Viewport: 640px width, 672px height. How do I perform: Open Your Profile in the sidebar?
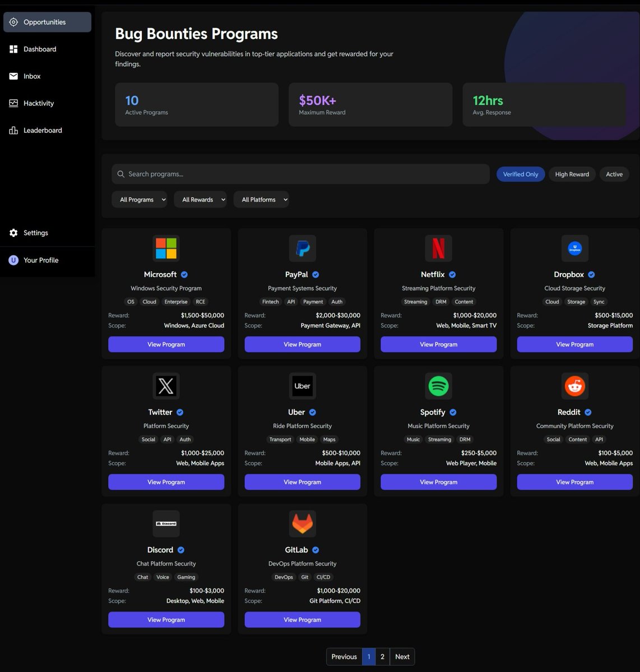point(47,260)
